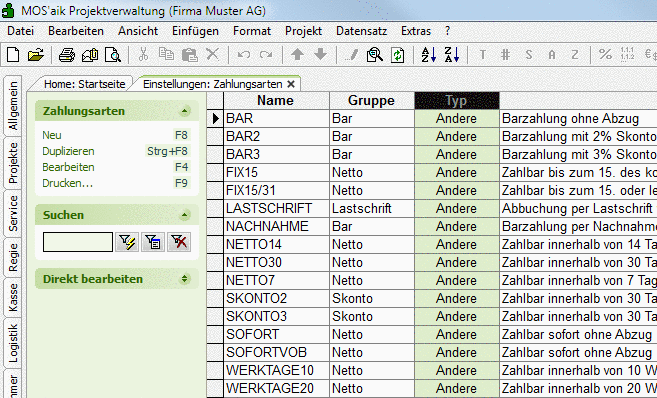Sort ascending with the A-Z icon
This screenshot has height=398, width=657.
(429, 54)
